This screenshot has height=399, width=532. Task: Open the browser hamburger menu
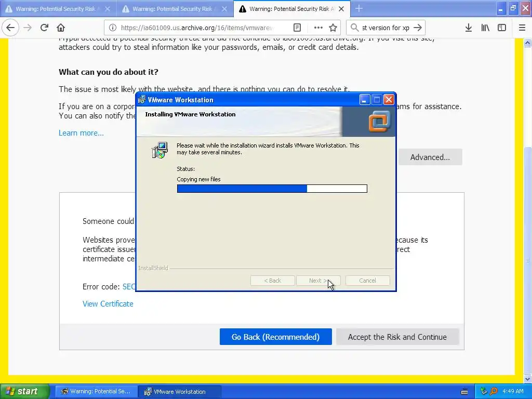[522, 28]
